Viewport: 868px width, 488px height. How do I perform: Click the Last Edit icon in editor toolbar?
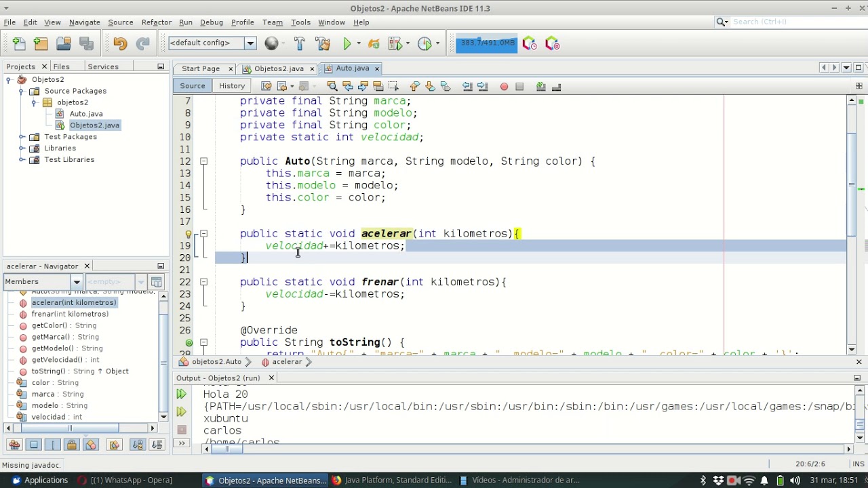pos(267,86)
